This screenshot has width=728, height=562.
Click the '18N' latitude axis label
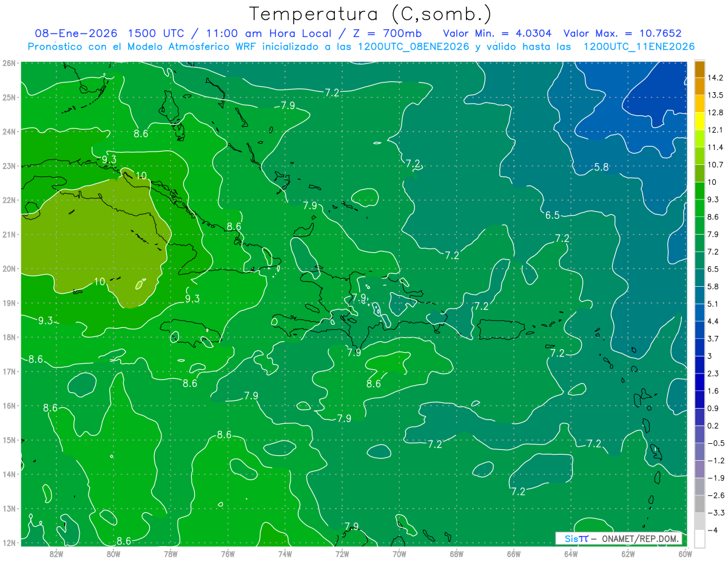click(x=8, y=337)
